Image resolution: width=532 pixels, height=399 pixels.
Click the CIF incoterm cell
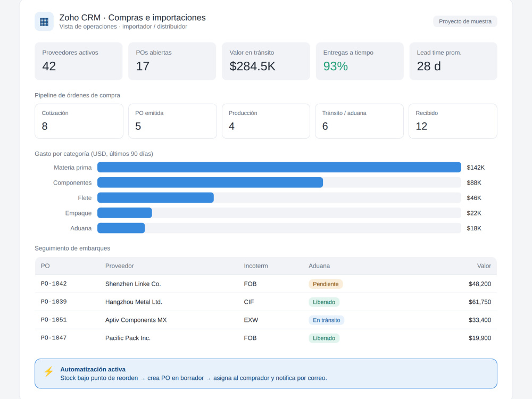[248, 302]
